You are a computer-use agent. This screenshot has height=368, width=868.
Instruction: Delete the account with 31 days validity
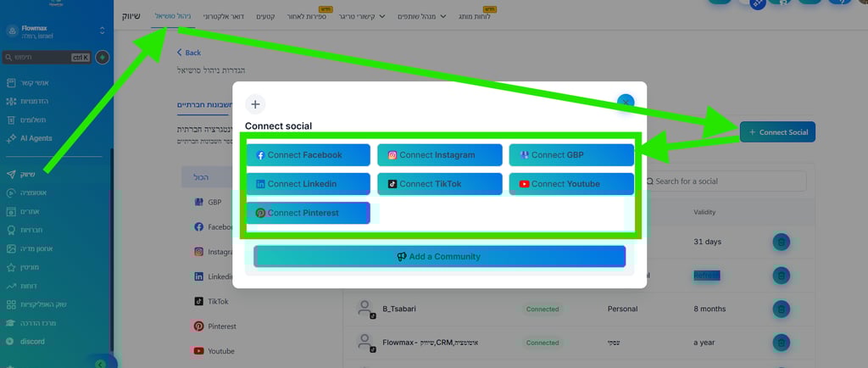coord(781,242)
